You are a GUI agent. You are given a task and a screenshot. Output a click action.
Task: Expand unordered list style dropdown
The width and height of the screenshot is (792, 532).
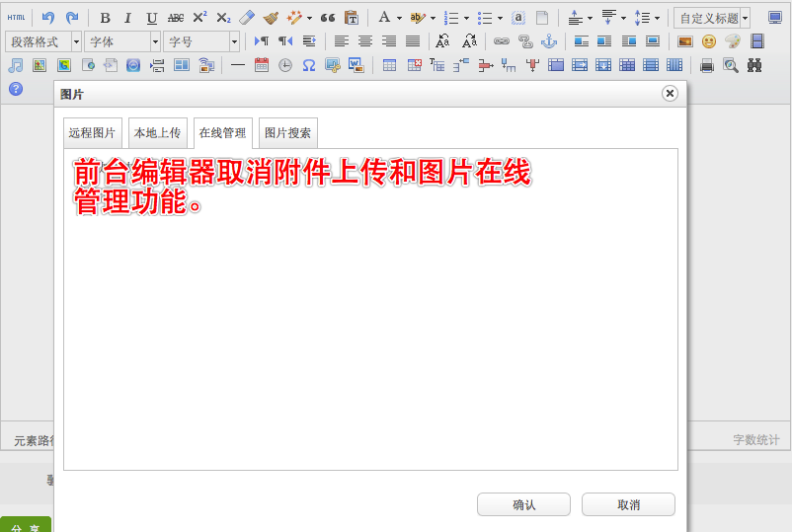[500, 18]
